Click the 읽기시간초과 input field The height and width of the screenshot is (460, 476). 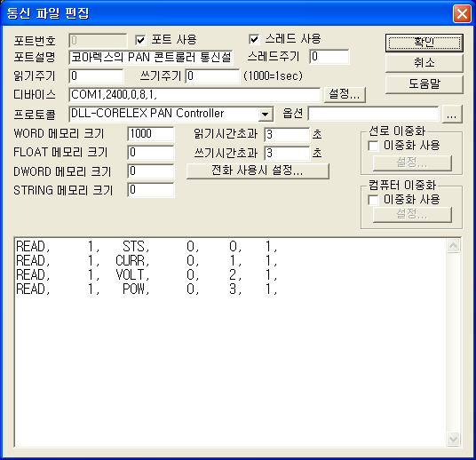point(287,134)
